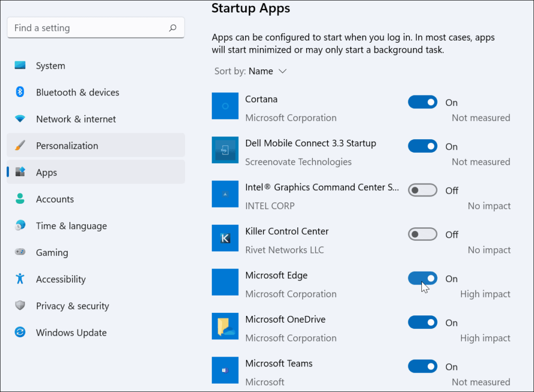Select Apps category in sidebar

96,172
